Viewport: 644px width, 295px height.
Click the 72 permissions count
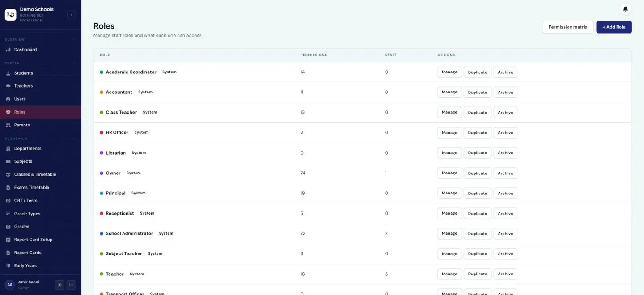[x=303, y=233]
